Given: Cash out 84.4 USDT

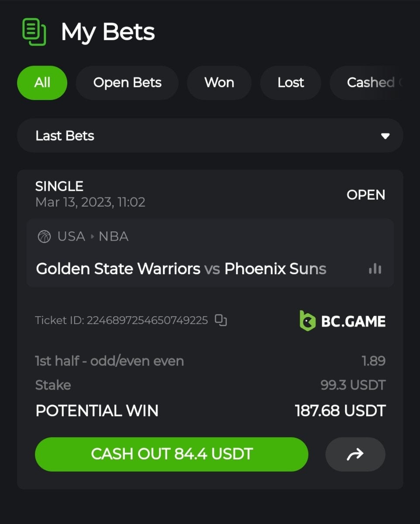Looking at the screenshot, I should pyautogui.click(x=172, y=454).
